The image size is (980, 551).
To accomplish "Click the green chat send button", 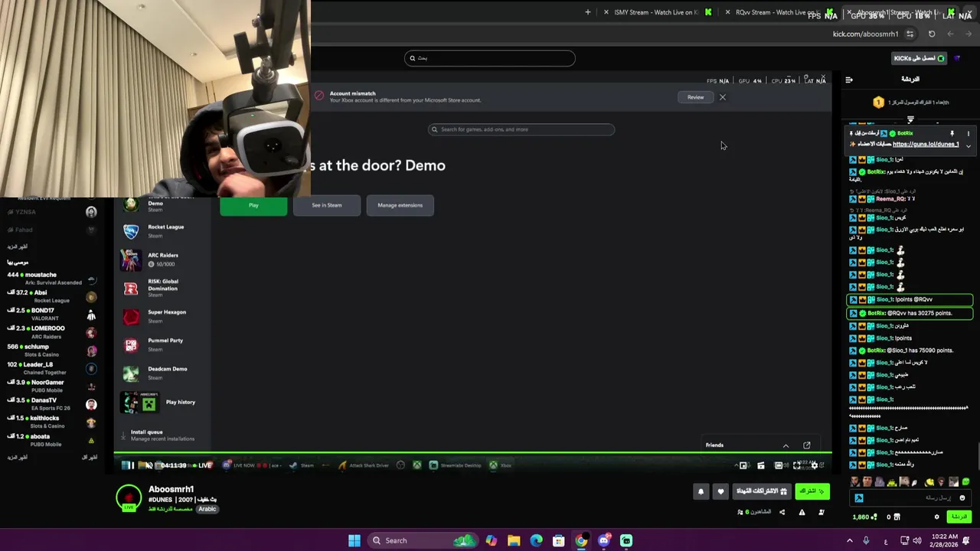I will [959, 517].
